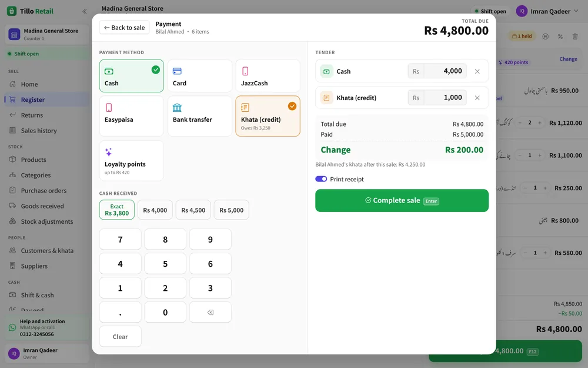Open Customers & khata in sidebar
Screen dimensions: 588x368
pos(46,250)
